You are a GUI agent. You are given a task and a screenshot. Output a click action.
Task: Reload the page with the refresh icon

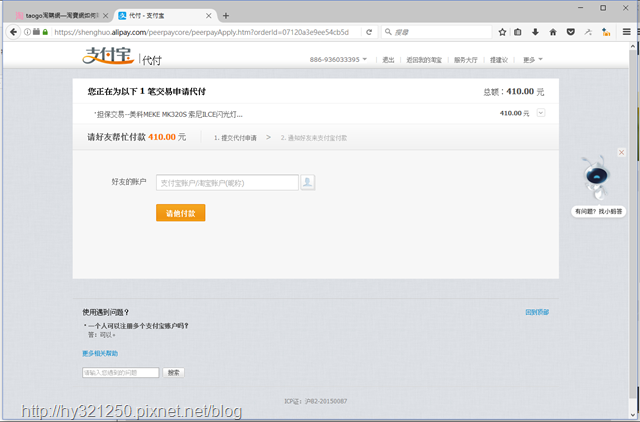(369, 32)
